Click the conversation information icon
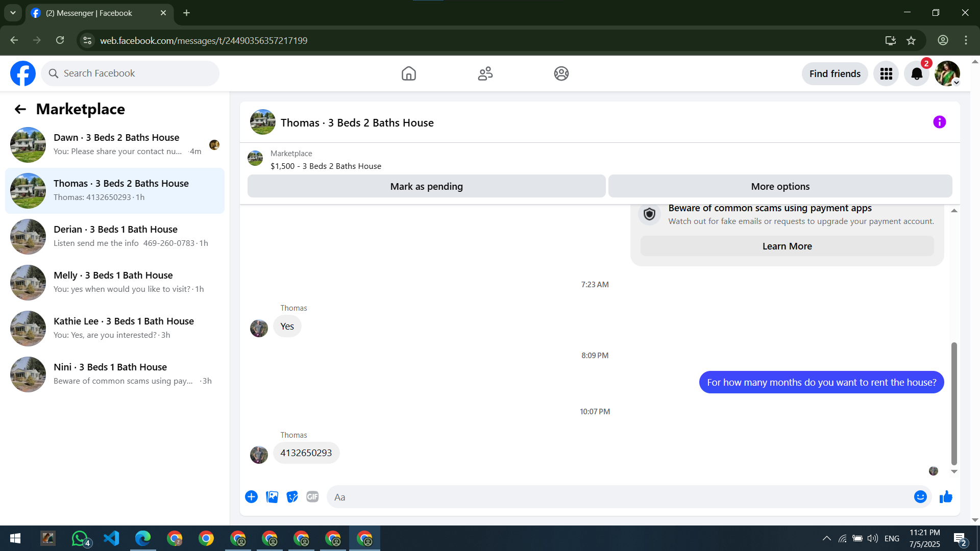 [x=939, y=122]
